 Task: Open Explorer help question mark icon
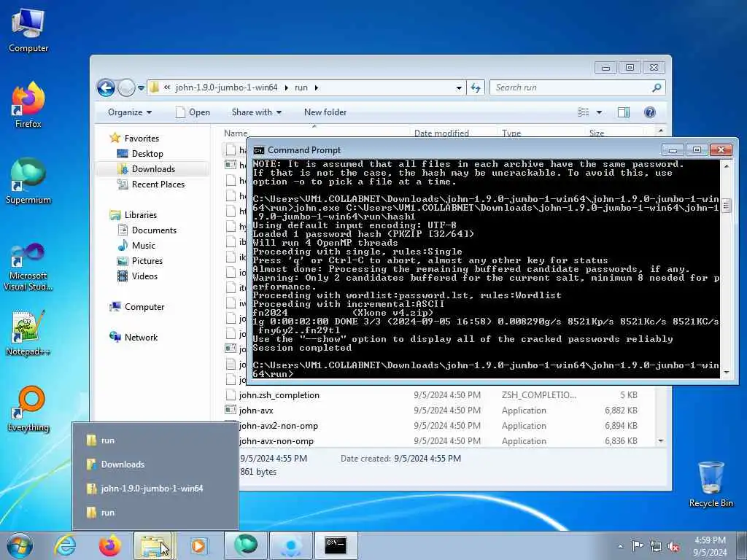pyautogui.click(x=650, y=112)
